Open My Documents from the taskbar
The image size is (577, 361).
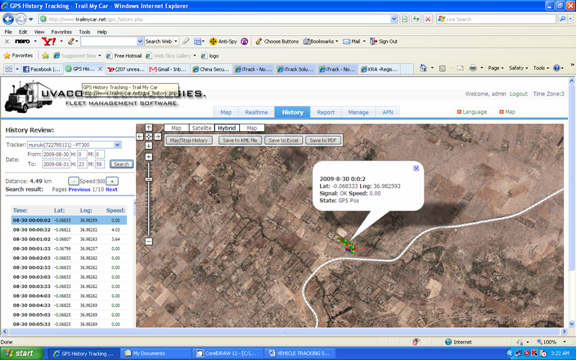tap(155, 353)
